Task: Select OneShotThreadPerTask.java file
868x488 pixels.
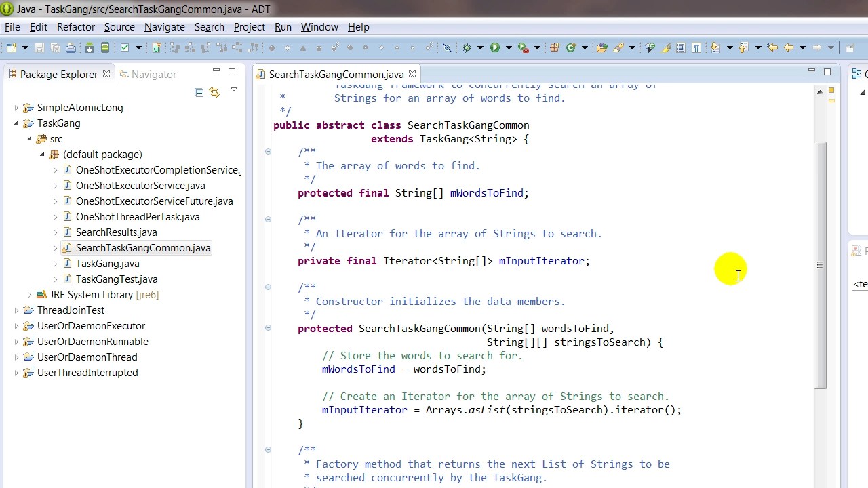Action: [x=138, y=217]
